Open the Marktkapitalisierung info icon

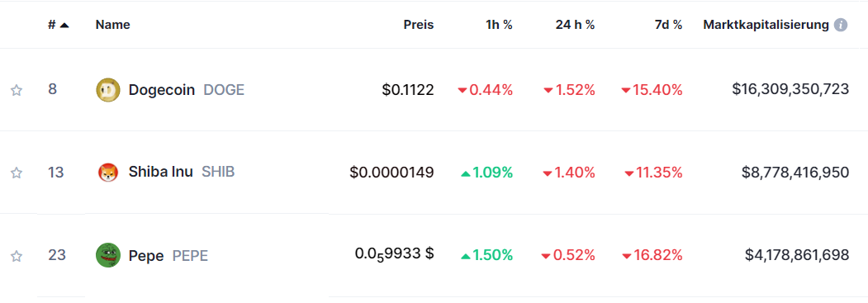841,25
